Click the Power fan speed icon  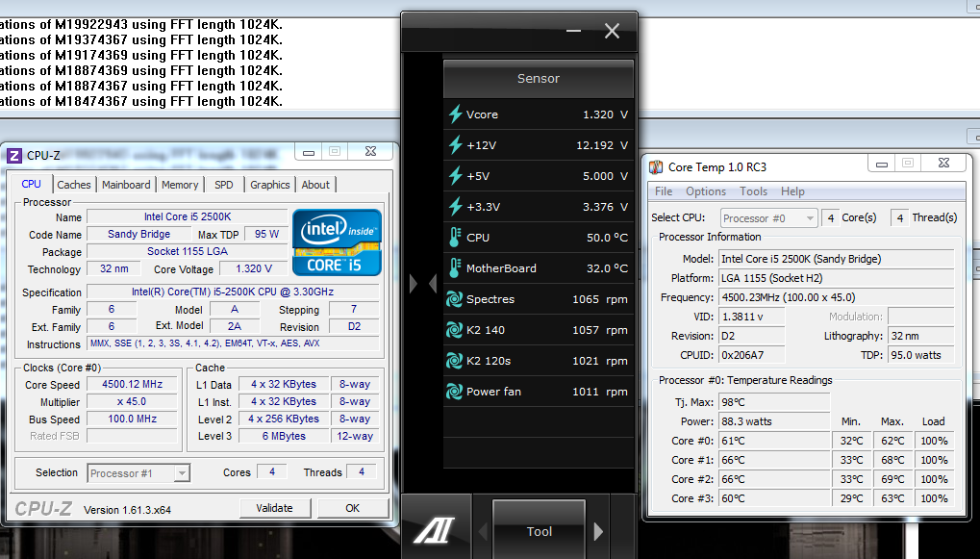pyautogui.click(x=456, y=392)
